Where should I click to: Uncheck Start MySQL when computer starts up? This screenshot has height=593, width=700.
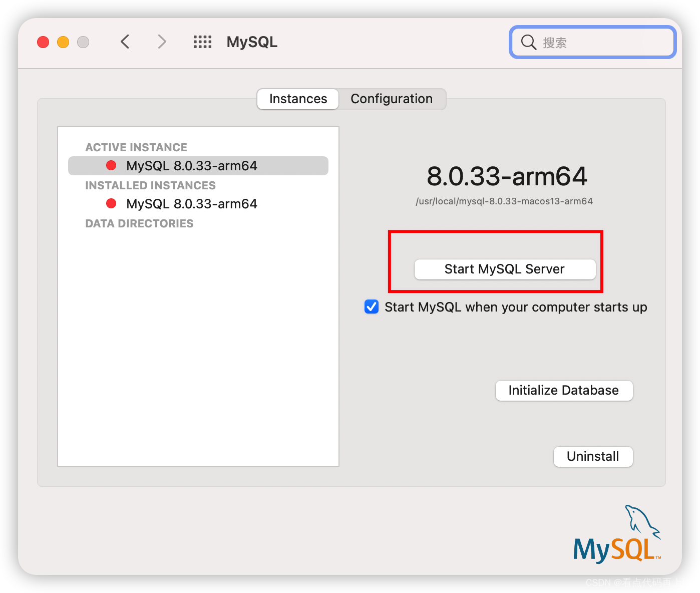pyautogui.click(x=372, y=307)
